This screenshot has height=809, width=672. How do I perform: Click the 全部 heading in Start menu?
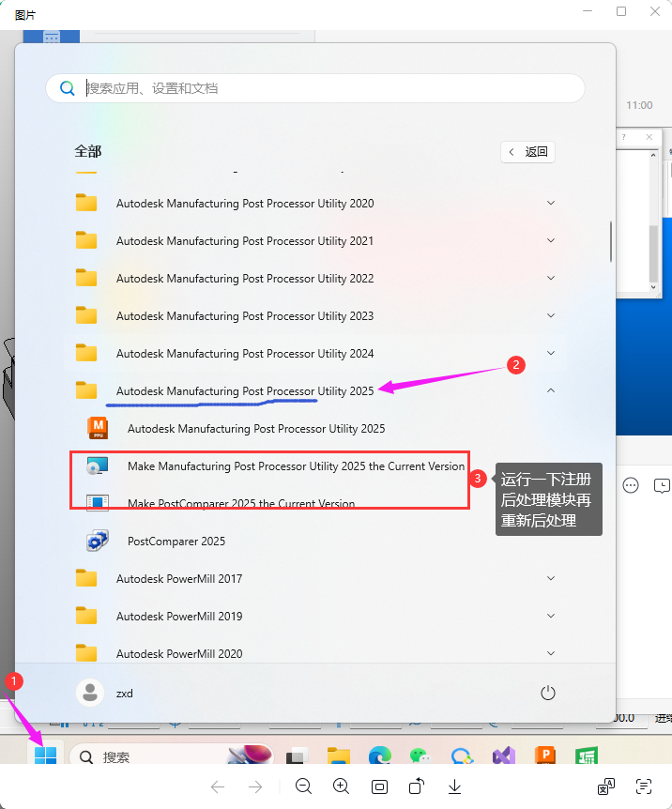pos(87,151)
